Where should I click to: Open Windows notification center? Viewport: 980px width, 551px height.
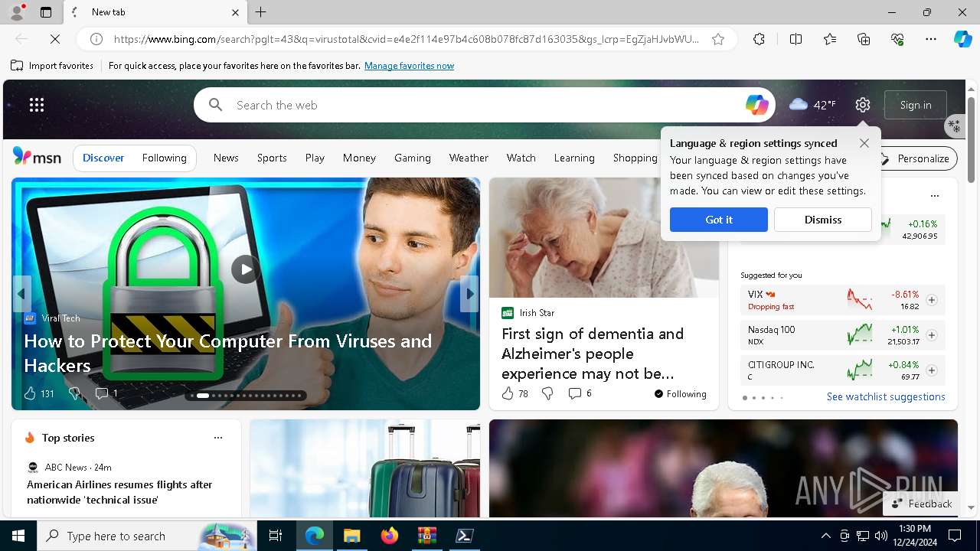point(955,536)
